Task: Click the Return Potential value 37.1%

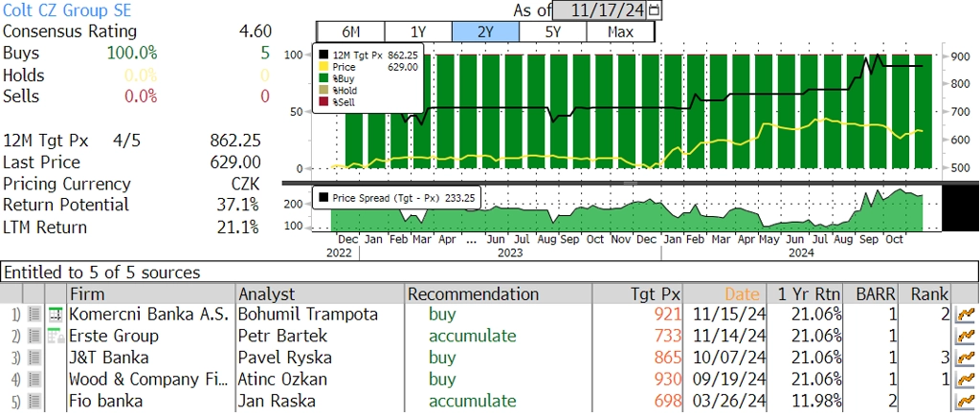Action: [239, 205]
